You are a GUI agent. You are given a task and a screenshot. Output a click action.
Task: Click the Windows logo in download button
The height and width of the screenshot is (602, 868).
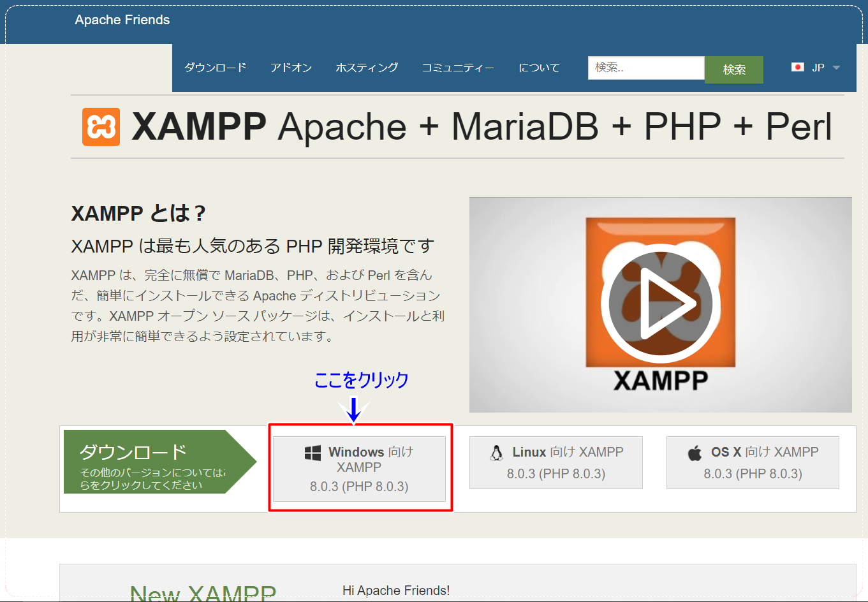(x=313, y=453)
